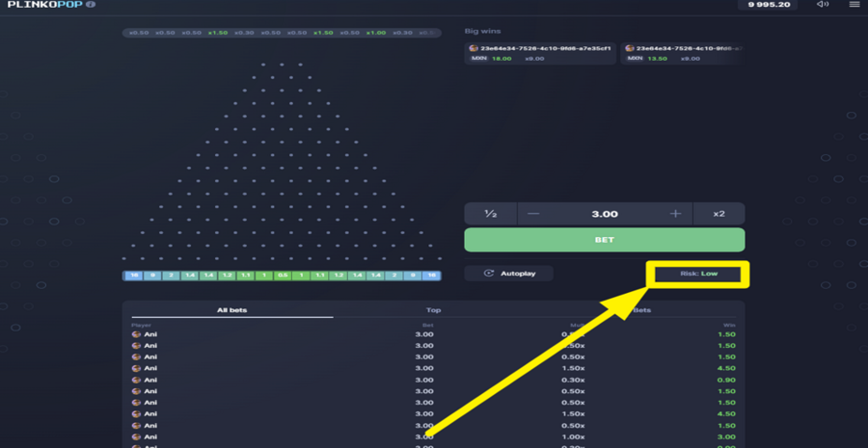Click first big win player avatar

(x=474, y=49)
